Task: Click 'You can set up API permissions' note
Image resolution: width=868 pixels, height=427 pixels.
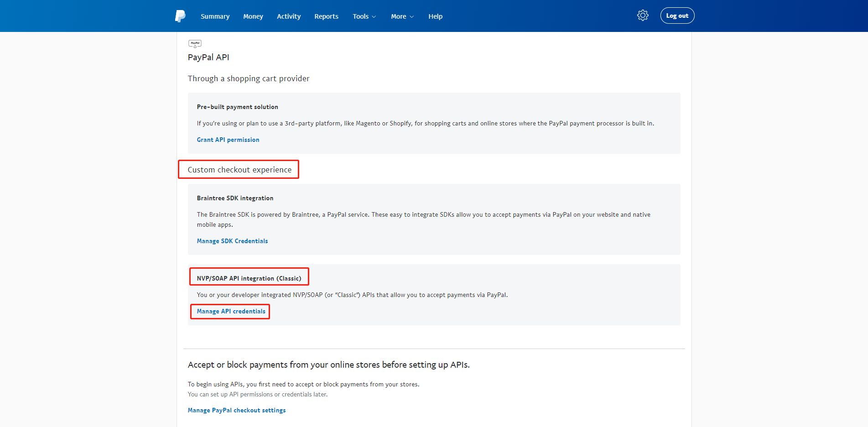Action: (x=258, y=394)
